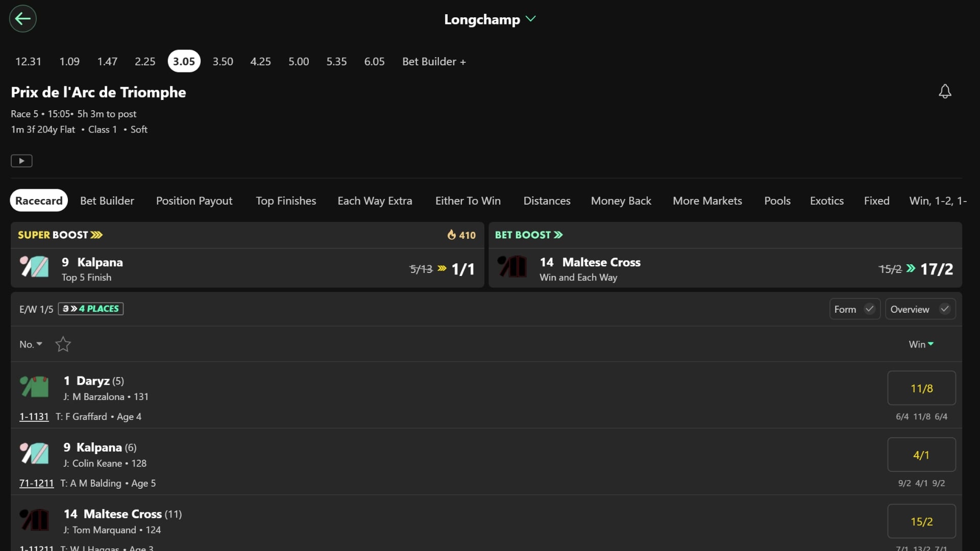Image resolution: width=980 pixels, height=551 pixels.
Task: Click Maltese Cross silks in racecard row
Action: (34, 520)
